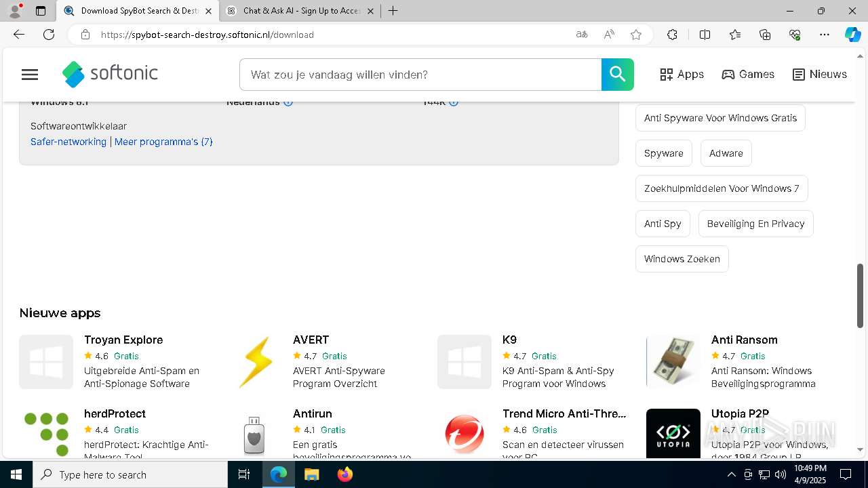Open Troyan Explore app icon
This screenshot has height=488, width=868.
[x=46, y=362]
